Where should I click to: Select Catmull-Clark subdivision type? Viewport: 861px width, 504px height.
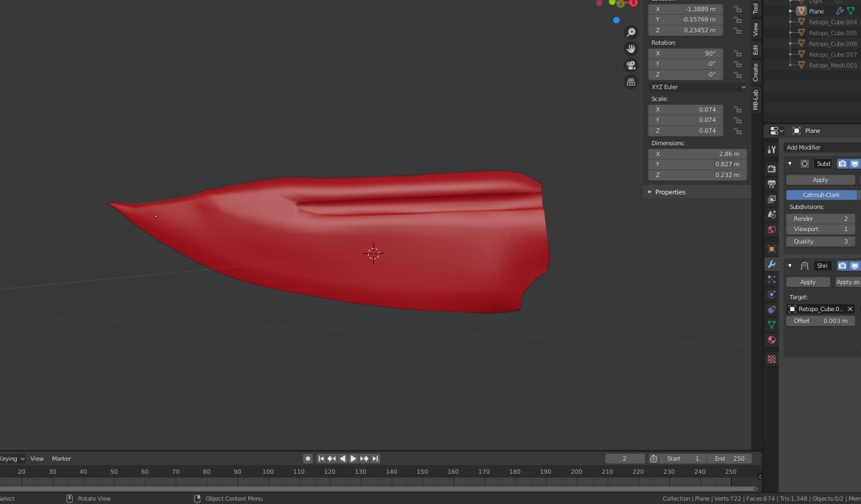pos(822,195)
